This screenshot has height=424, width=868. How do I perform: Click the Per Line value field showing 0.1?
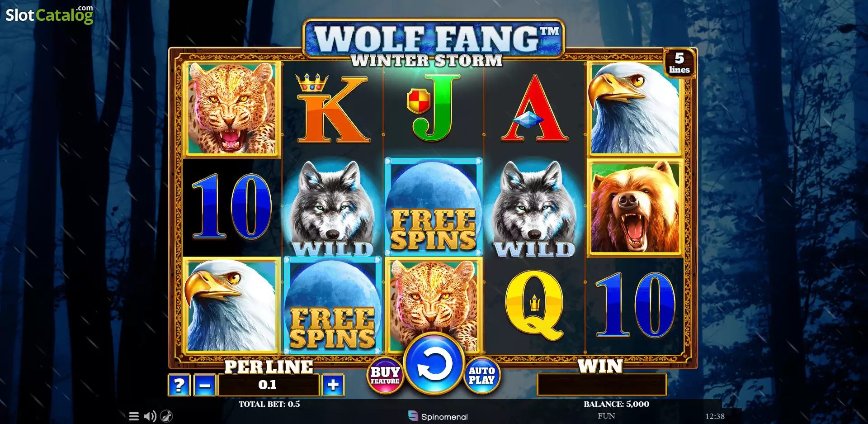(x=269, y=385)
